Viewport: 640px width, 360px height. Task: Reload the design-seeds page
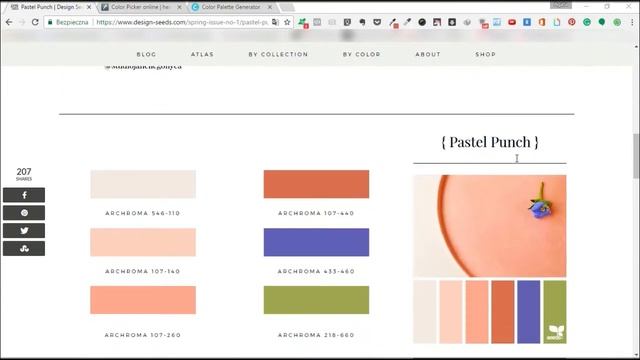pos(35,22)
